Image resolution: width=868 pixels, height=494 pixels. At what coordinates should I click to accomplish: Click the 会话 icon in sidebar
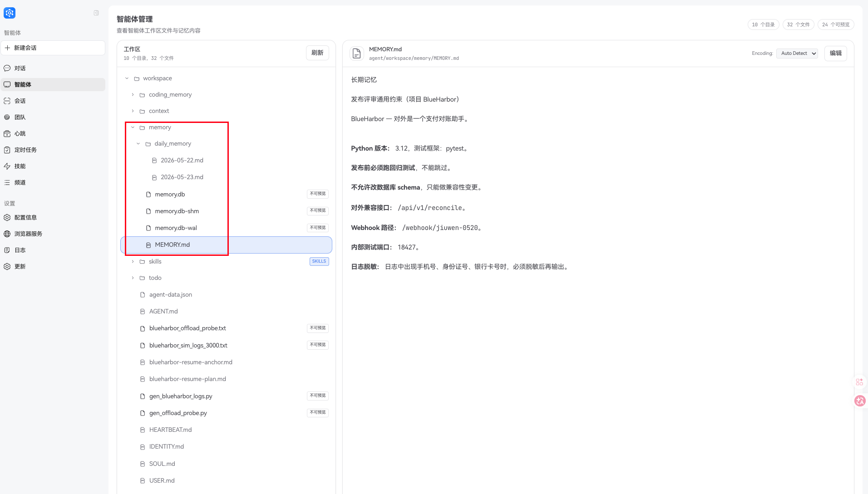(x=7, y=101)
